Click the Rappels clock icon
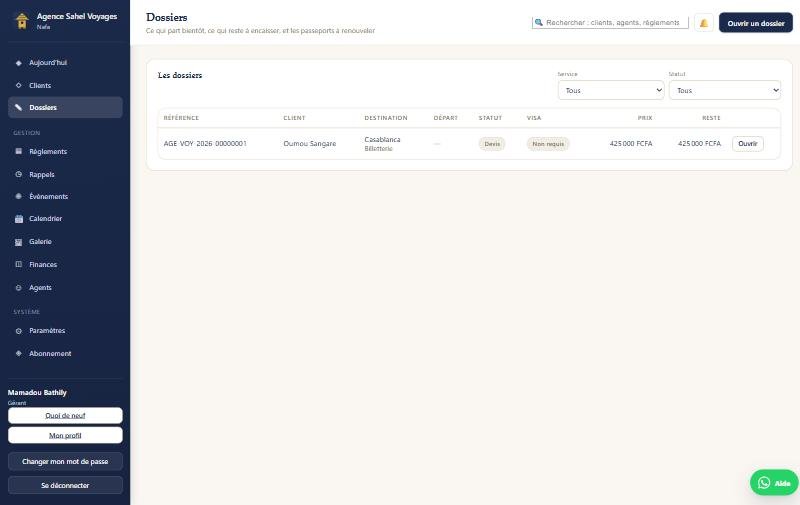This screenshot has height=505, width=800. click(x=19, y=174)
